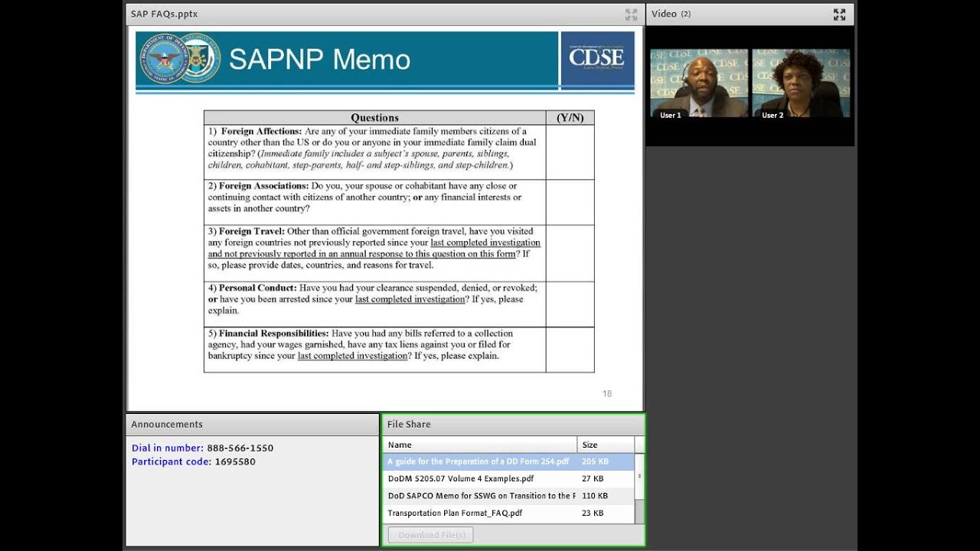Maximize the SAP FAQs.pptx share pod
This screenshot has height=551, width=980.
tap(631, 14)
